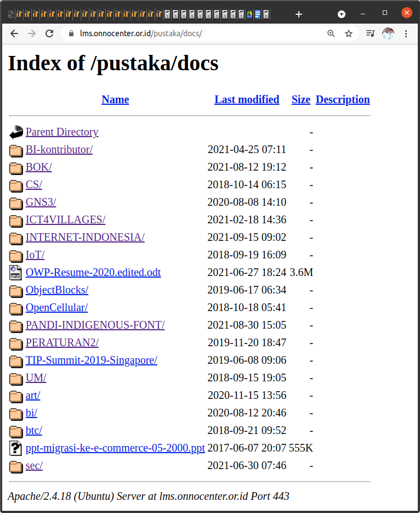This screenshot has height=513, width=420.
Task: Click the folder icon beside PERATURAN2/
Action: click(16, 343)
